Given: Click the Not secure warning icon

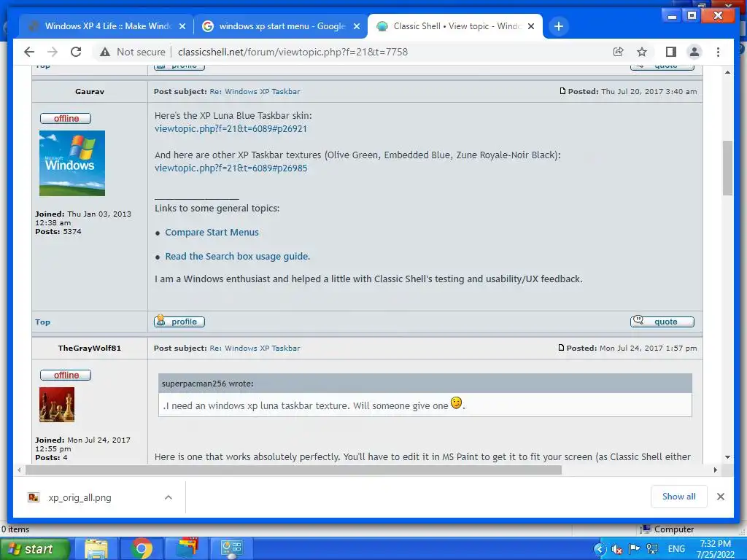Looking at the screenshot, I should tap(105, 52).
